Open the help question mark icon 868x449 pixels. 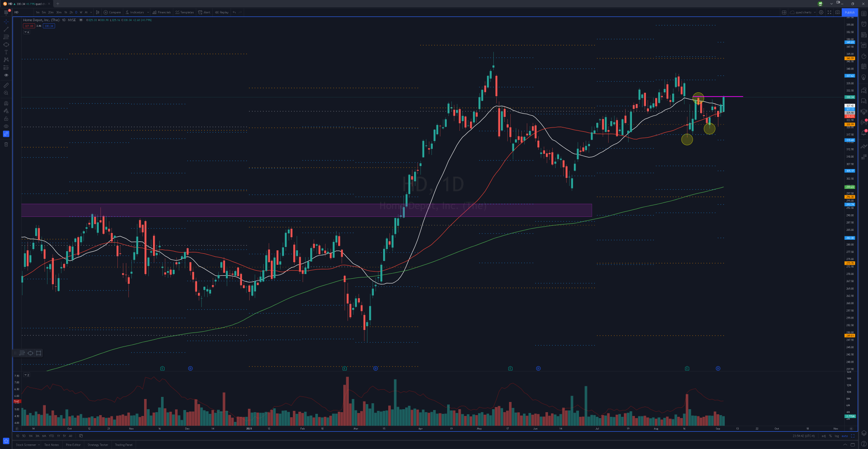pos(864,444)
